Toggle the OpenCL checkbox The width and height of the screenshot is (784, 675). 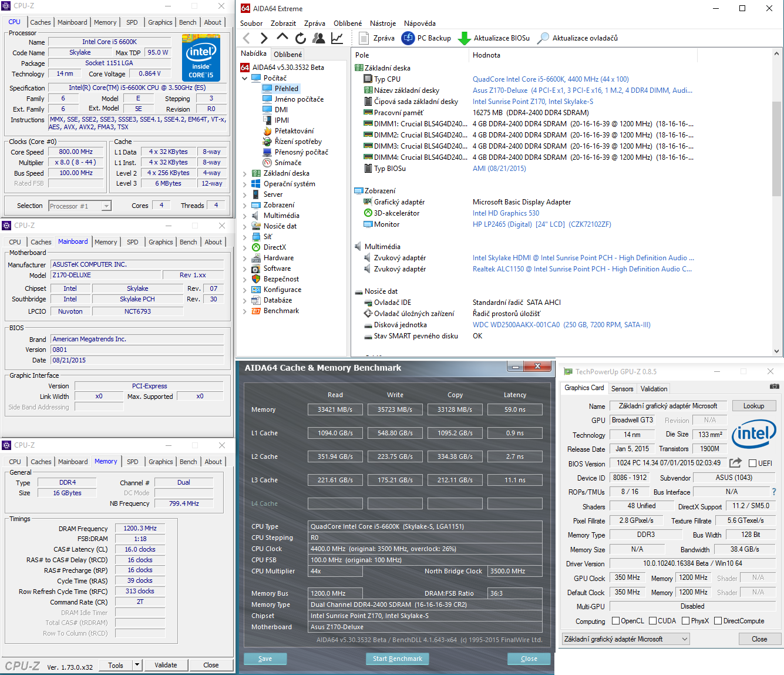pos(615,621)
